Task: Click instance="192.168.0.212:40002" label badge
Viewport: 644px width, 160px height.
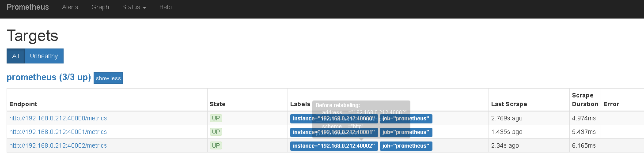Action: (x=334, y=146)
